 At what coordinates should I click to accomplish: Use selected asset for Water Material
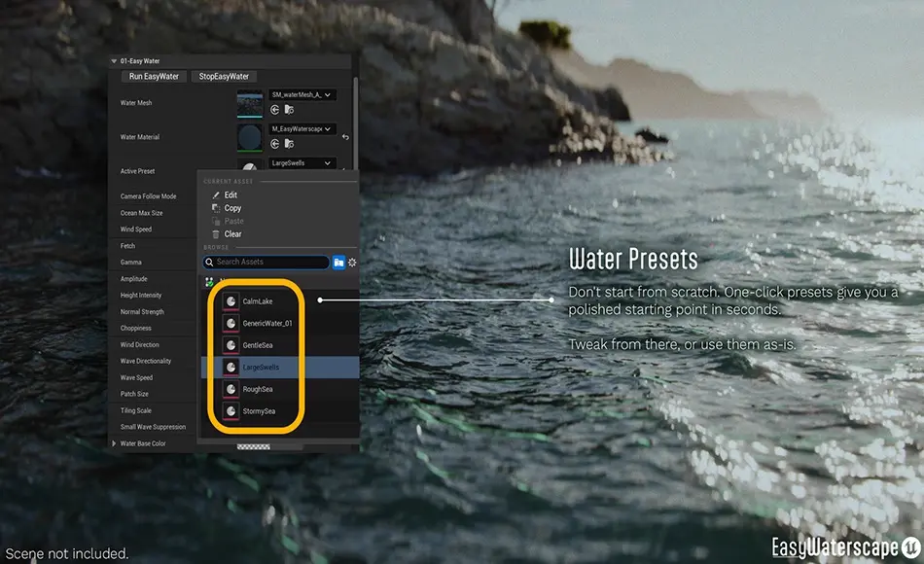(x=274, y=144)
